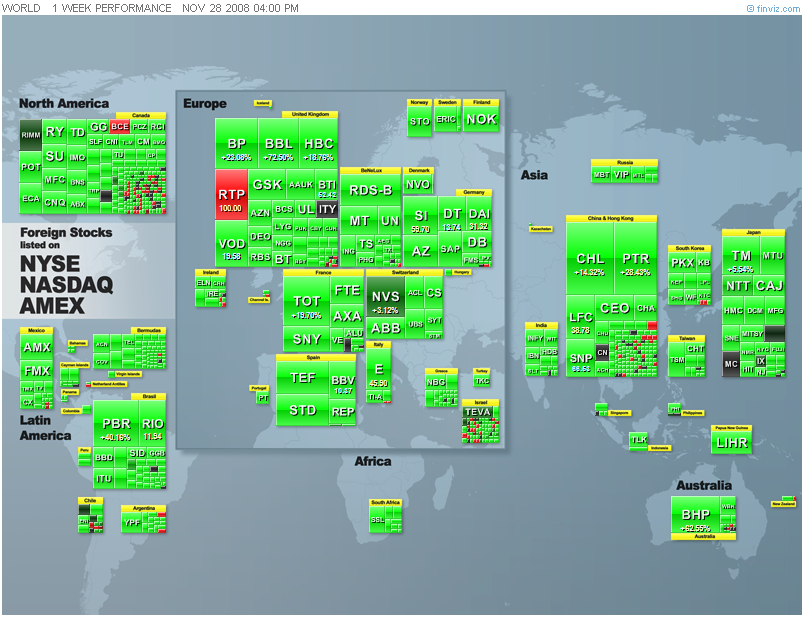Select the NOK tile under Finland
The image size is (804, 618).
point(480,120)
